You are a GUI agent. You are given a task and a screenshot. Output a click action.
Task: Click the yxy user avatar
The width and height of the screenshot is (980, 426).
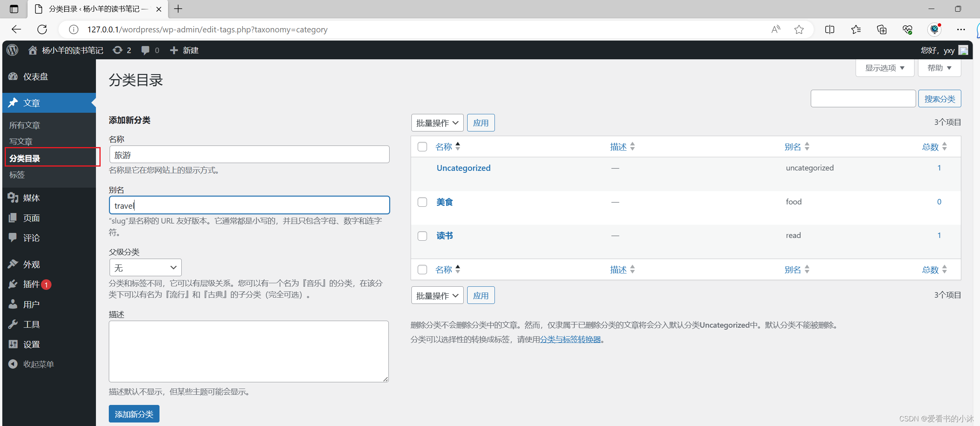tap(963, 50)
